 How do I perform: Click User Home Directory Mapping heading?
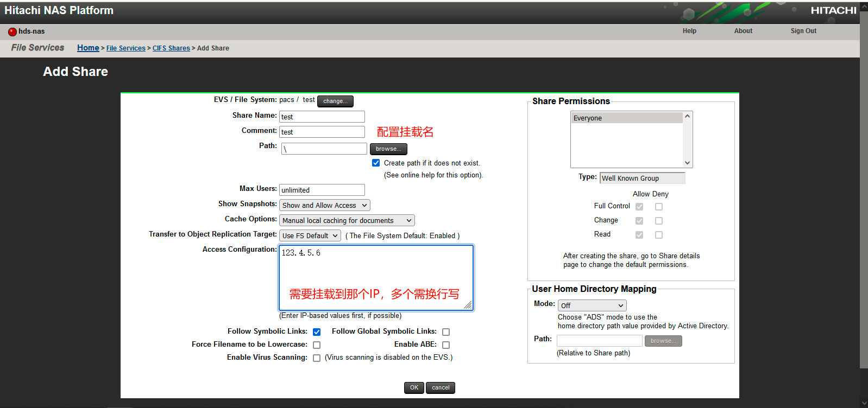tap(594, 289)
